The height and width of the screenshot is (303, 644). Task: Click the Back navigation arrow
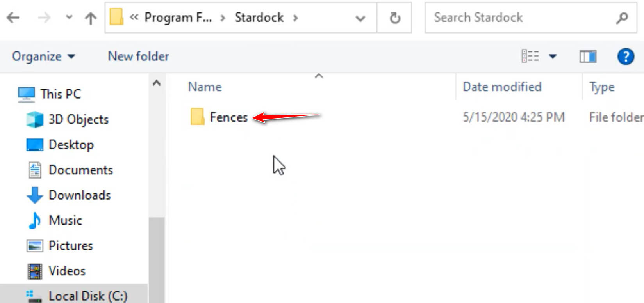pyautogui.click(x=13, y=18)
